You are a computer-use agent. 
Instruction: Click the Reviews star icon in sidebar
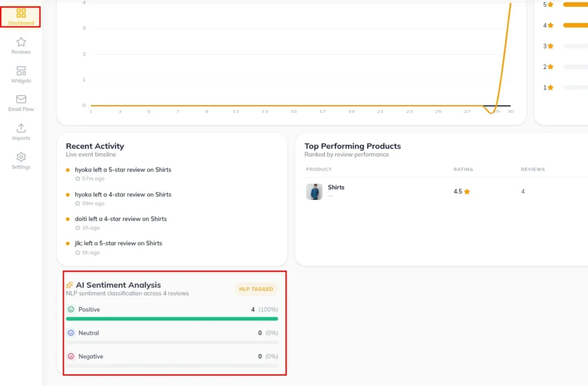click(21, 42)
